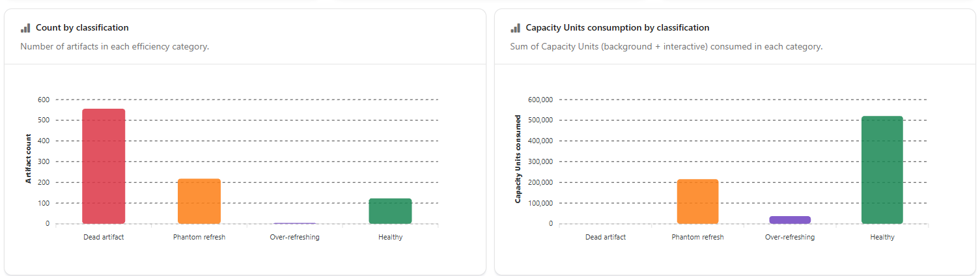Click 'Healthy' label in count chart
980x276 pixels.
390,237
